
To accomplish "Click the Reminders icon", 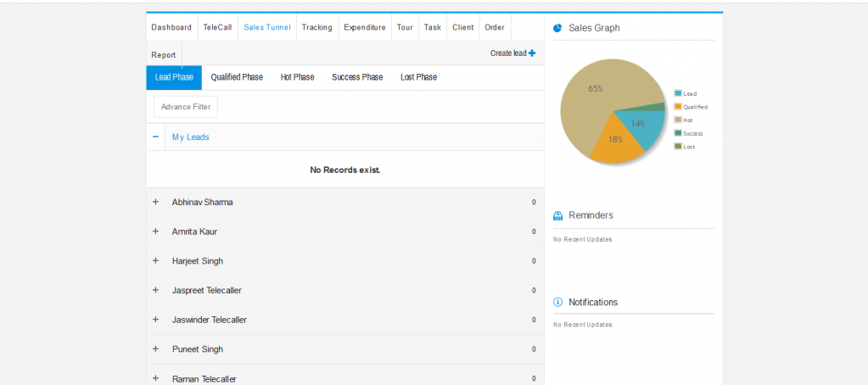I will coord(558,215).
